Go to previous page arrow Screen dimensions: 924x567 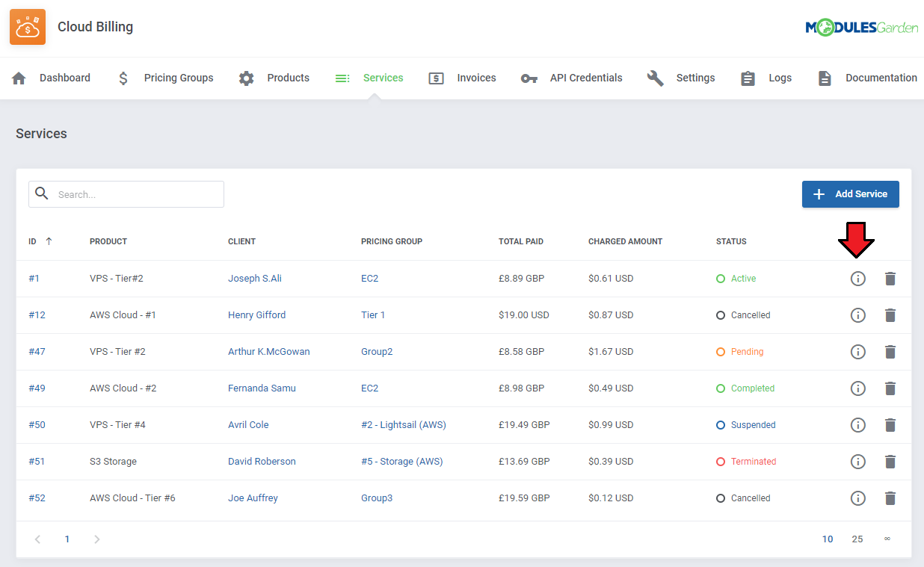(x=38, y=539)
